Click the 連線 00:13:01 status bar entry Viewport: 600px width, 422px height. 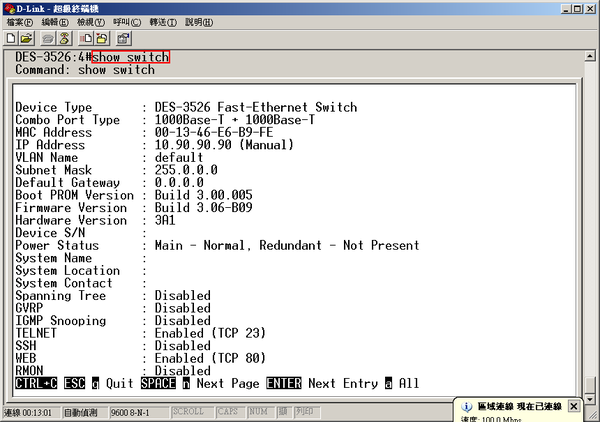(28, 413)
